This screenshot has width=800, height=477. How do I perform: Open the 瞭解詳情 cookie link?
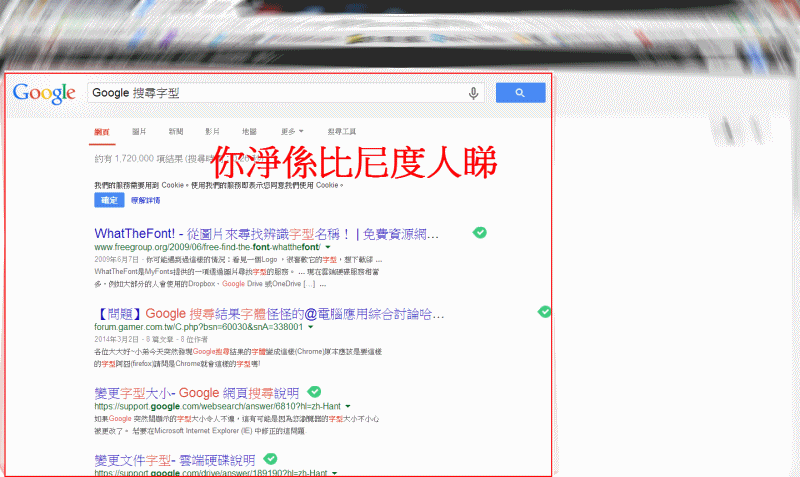145,200
